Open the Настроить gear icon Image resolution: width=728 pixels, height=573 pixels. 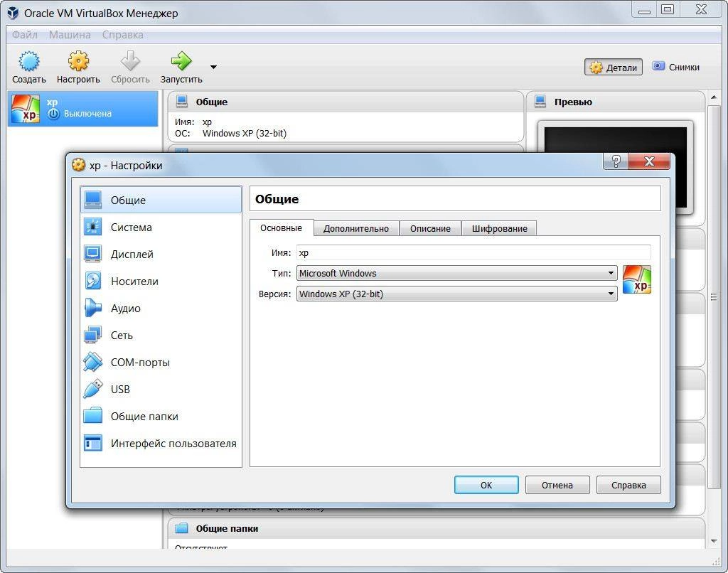[78, 61]
